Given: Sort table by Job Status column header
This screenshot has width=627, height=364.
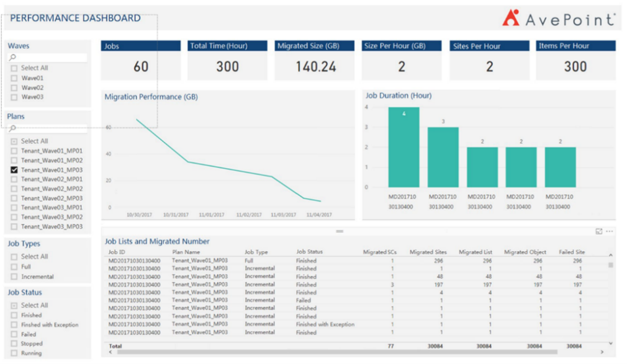Looking at the screenshot, I should [x=310, y=252].
